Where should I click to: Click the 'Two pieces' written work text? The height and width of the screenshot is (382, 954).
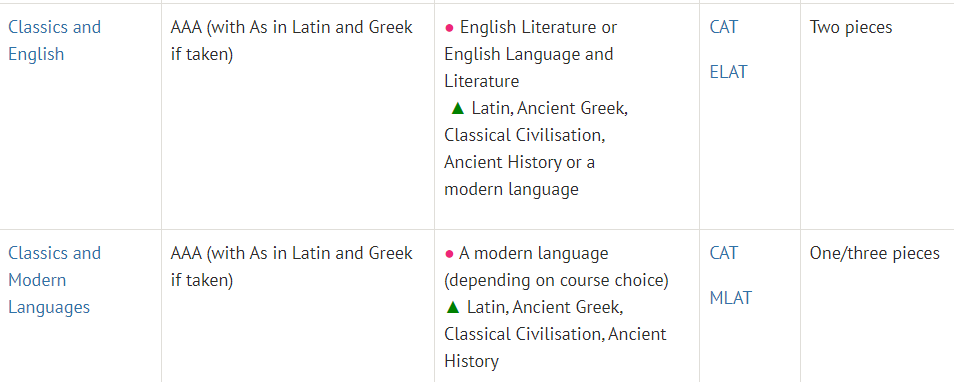coord(851,27)
